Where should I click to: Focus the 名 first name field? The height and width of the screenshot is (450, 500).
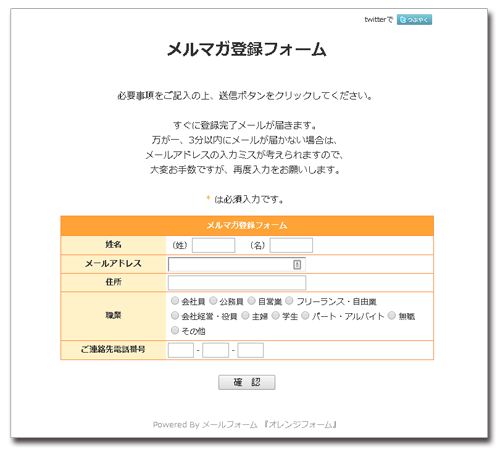[x=291, y=245]
